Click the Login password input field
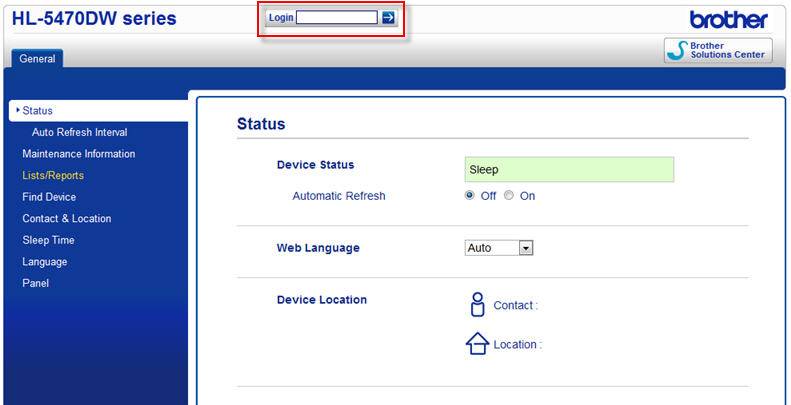Screen dimensions: 791x405 337,18
